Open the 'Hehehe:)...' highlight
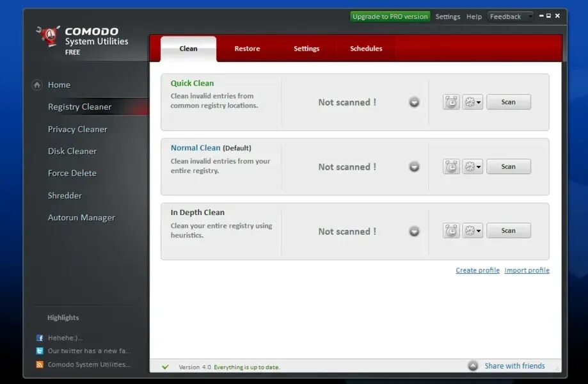 [65, 338]
